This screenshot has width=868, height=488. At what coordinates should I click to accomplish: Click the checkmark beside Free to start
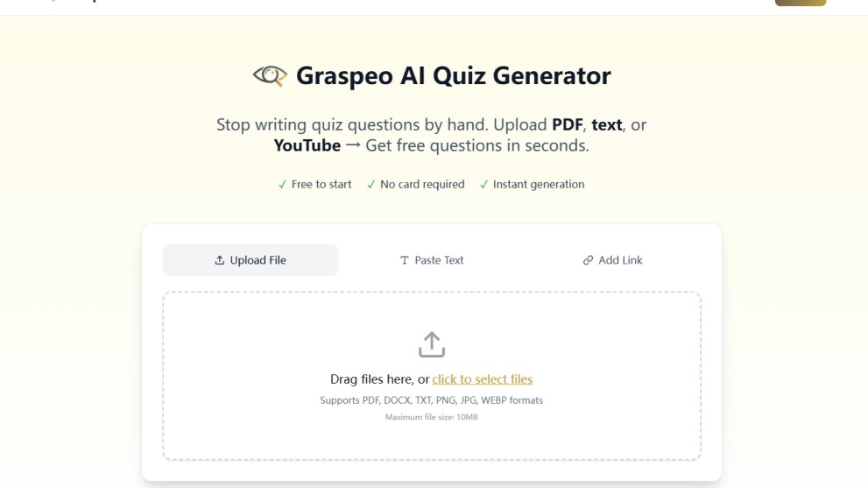[282, 185]
